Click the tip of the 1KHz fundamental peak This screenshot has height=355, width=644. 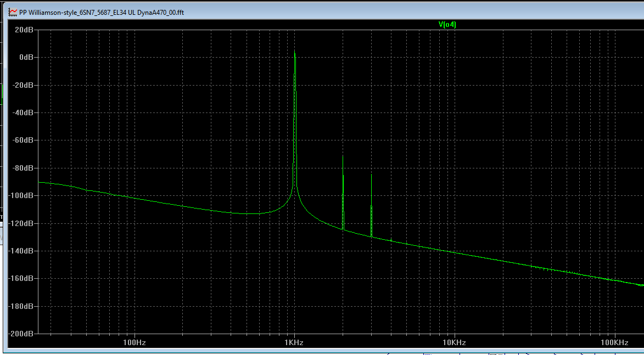(295, 52)
